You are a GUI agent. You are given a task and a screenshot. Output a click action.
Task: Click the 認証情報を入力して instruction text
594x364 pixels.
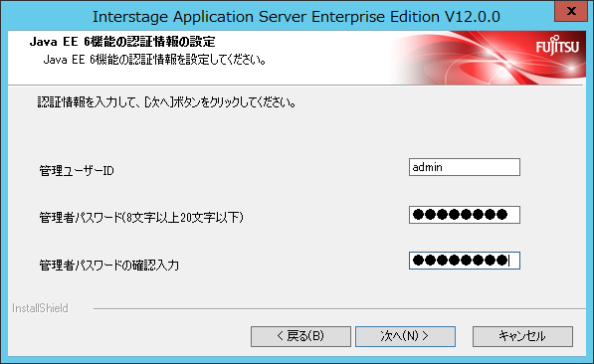tap(167, 102)
